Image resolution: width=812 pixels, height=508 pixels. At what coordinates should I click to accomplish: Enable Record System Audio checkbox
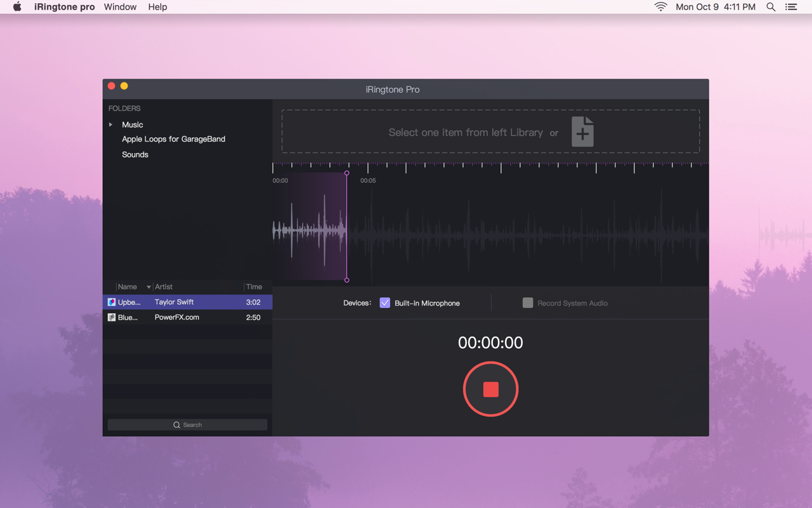(527, 303)
